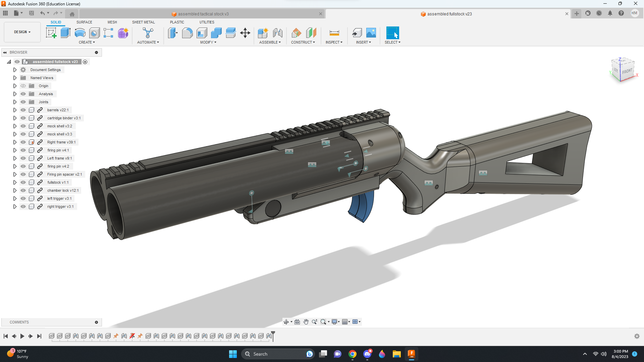Screen dimensions: 644x362
Task: Click the Extrude tool icon
Action: (x=65, y=33)
